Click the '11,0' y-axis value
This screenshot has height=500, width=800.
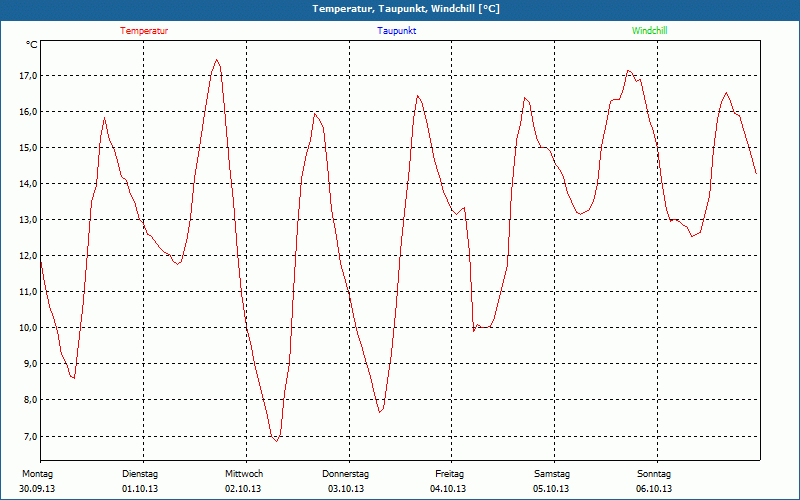coord(29,292)
